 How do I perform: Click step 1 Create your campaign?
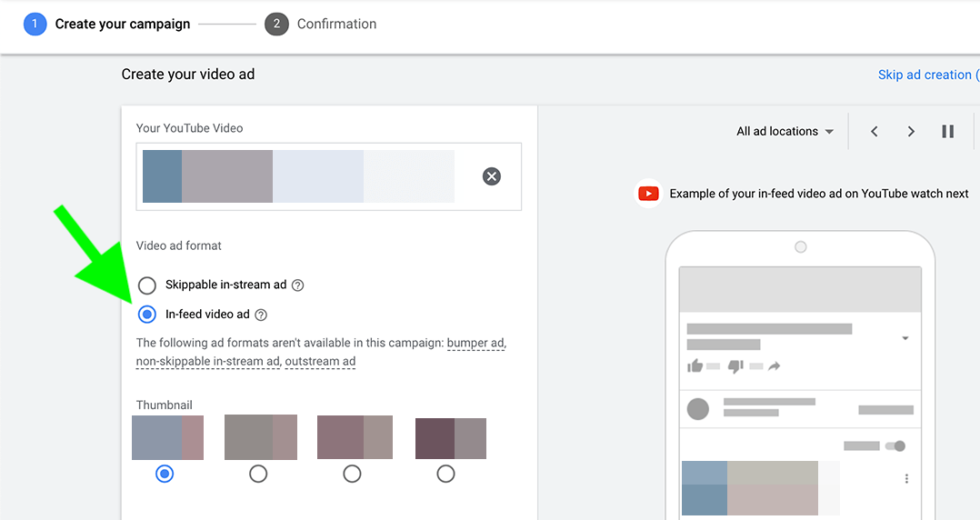pos(107,25)
